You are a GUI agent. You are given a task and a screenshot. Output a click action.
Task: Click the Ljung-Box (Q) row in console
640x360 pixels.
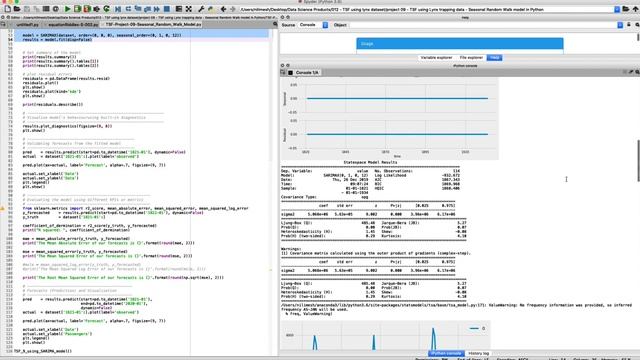coord(373,223)
